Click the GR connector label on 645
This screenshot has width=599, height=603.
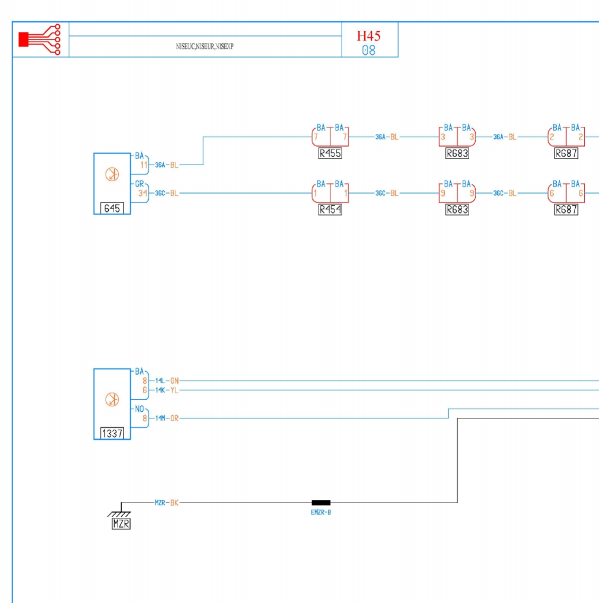pos(139,184)
